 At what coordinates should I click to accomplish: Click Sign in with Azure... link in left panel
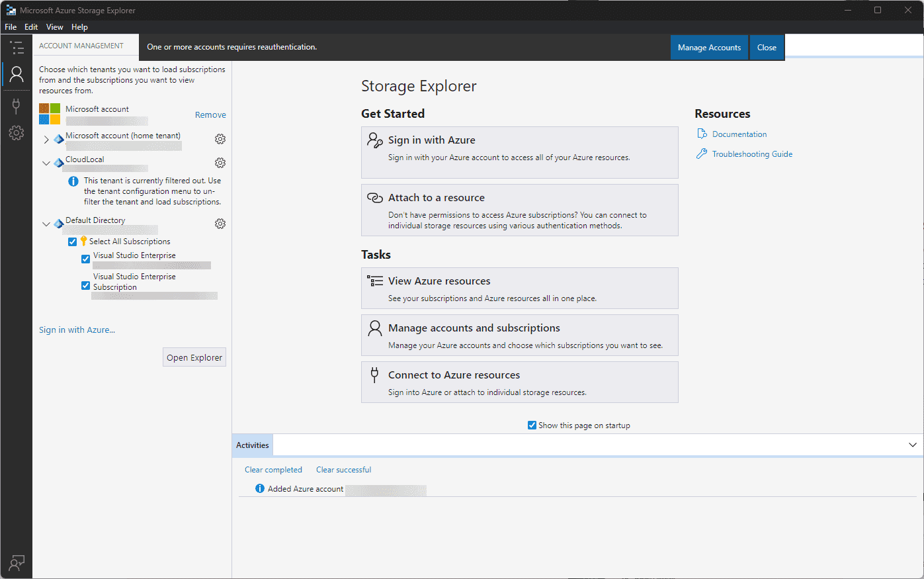[x=77, y=330]
